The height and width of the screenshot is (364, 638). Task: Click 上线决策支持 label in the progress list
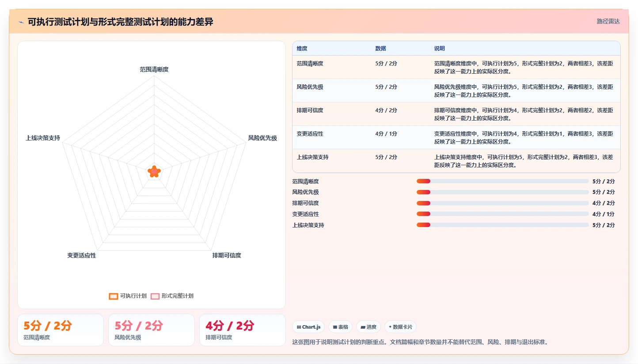point(308,225)
